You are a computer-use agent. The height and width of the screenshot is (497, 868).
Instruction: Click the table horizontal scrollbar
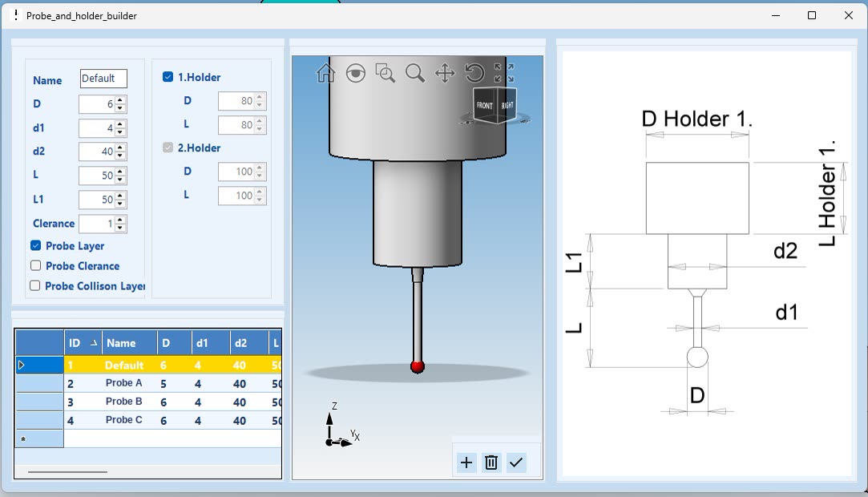67,472
